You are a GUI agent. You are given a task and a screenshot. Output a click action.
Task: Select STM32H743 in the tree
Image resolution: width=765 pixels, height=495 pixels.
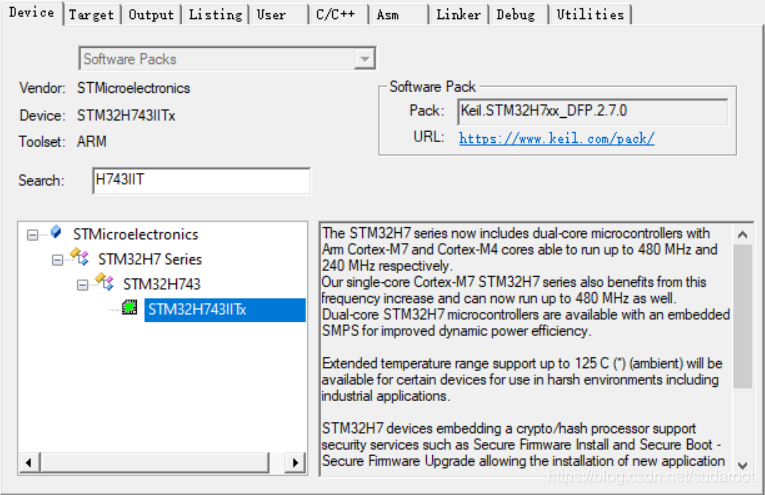click(161, 284)
